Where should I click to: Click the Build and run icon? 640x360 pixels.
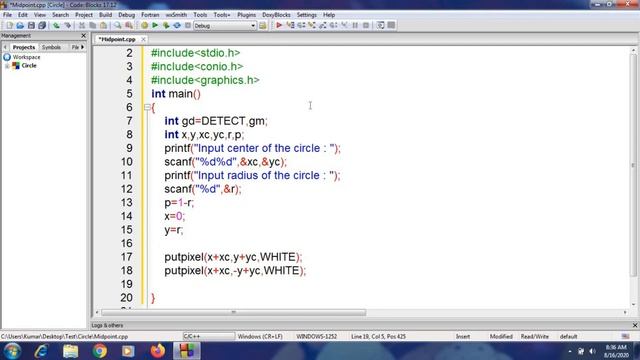click(166, 25)
